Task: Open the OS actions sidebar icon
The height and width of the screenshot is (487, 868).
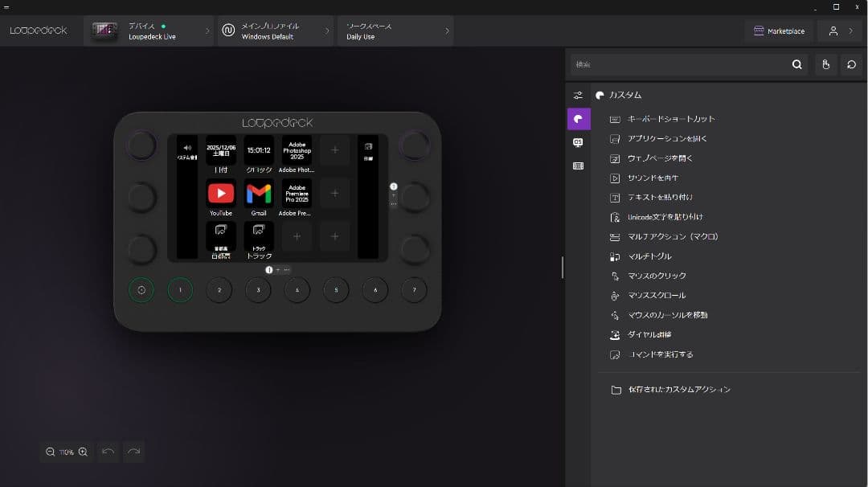Action: click(x=578, y=142)
